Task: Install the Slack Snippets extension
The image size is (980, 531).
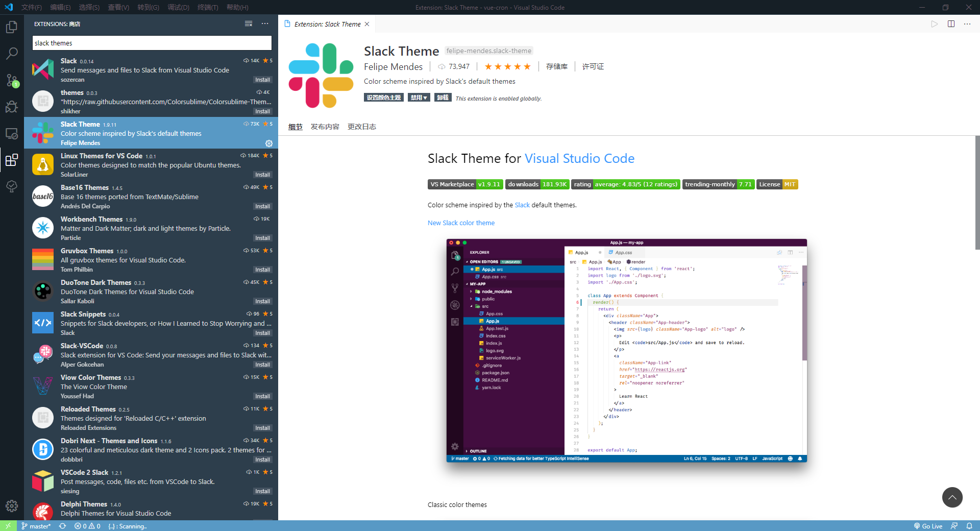Action: pos(262,333)
